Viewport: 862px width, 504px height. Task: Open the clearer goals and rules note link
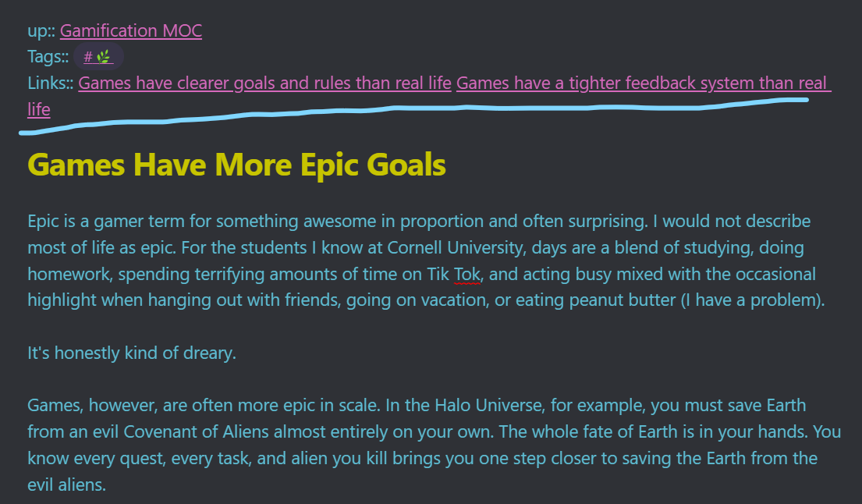coord(264,83)
